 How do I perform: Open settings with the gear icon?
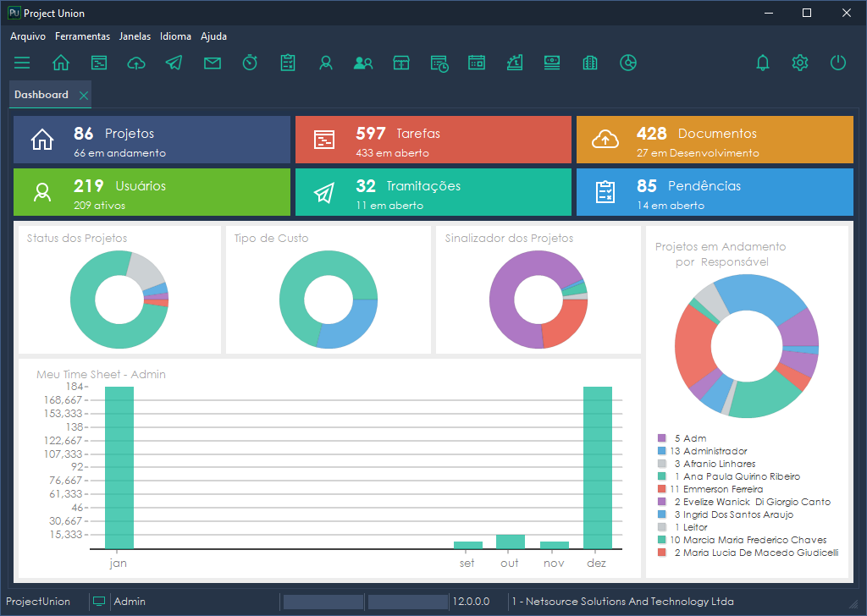tap(800, 63)
